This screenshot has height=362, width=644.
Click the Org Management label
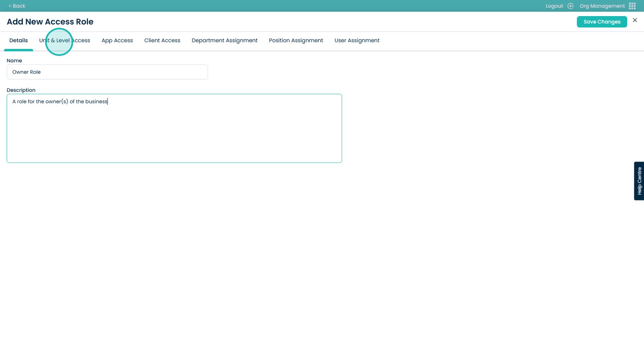(x=602, y=6)
